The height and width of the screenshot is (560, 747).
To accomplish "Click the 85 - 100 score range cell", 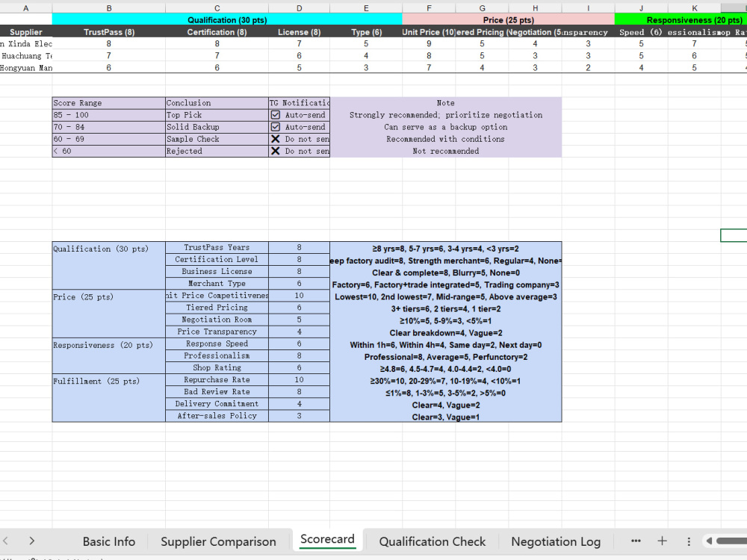I will tap(109, 115).
